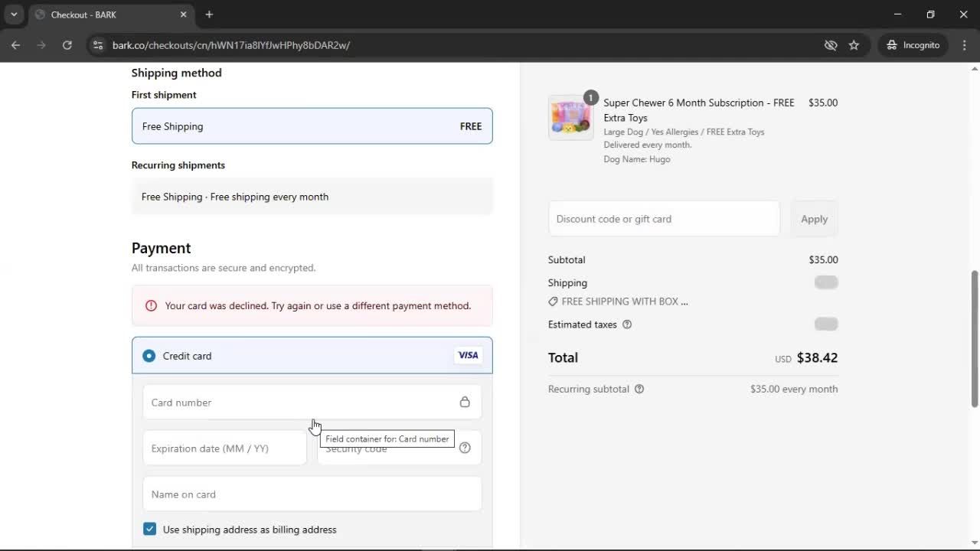Click the Estimated taxes info icon
The width and height of the screenshot is (980, 551).
click(x=627, y=324)
